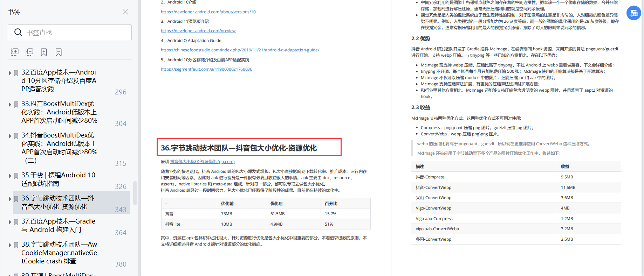The width and height of the screenshot is (644, 276).
Task: Click bookmark flag icon of item 37
Action: [x=16, y=222]
